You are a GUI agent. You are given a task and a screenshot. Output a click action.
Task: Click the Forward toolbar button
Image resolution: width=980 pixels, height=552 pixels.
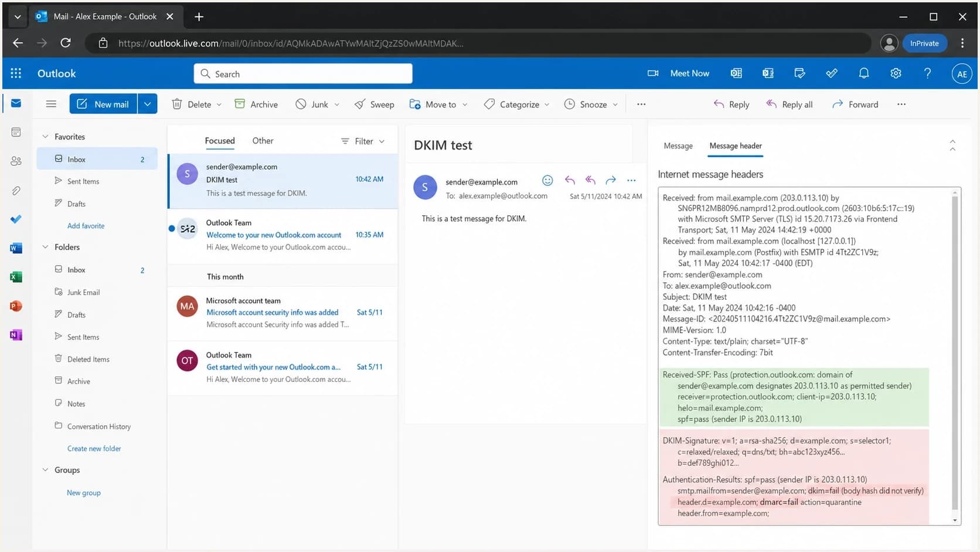coord(855,104)
